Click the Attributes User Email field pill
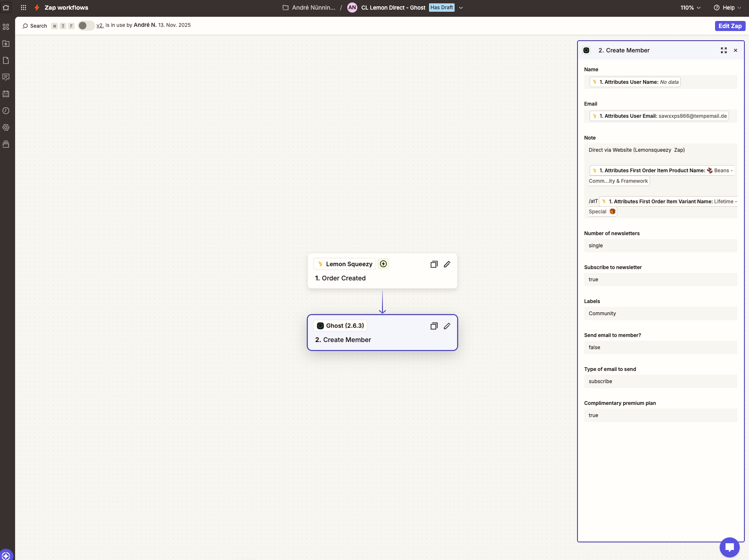The width and height of the screenshot is (749, 560). point(659,116)
